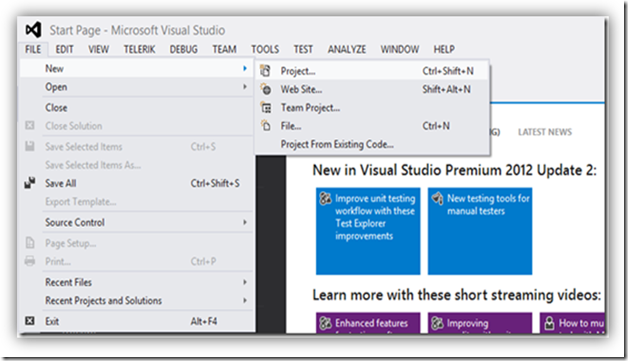The height and width of the screenshot is (361, 628).
Task: Click the Web Site globe icon
Action: click(x=266, y=89)
